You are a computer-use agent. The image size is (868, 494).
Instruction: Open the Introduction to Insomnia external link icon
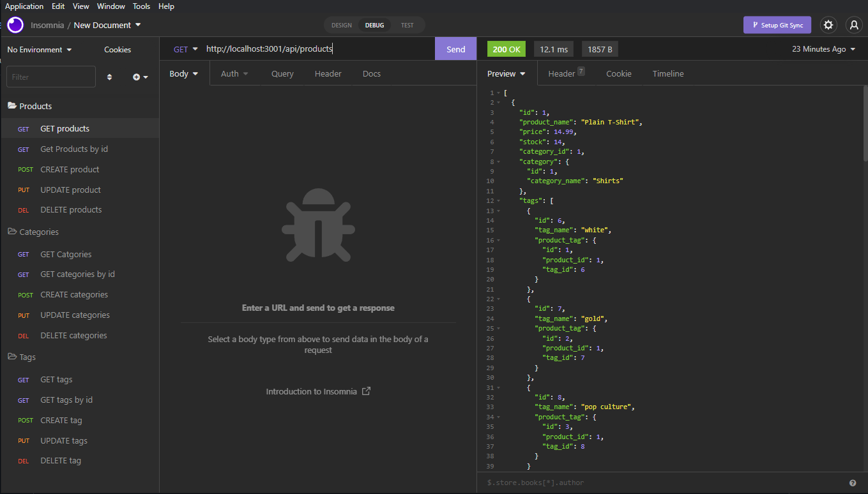[365, 391]
